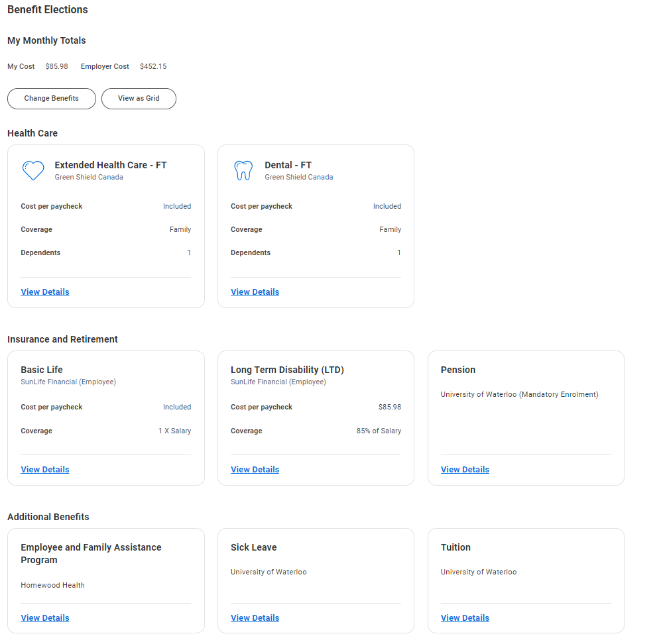Click the Dental - FT card title
Viewport: 663px width, 644px height.
288,165
